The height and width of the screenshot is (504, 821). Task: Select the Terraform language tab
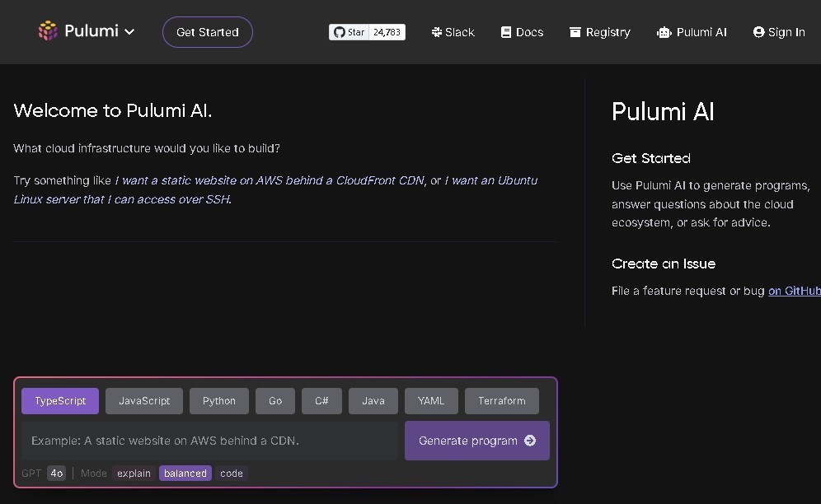tap(502, 401)
